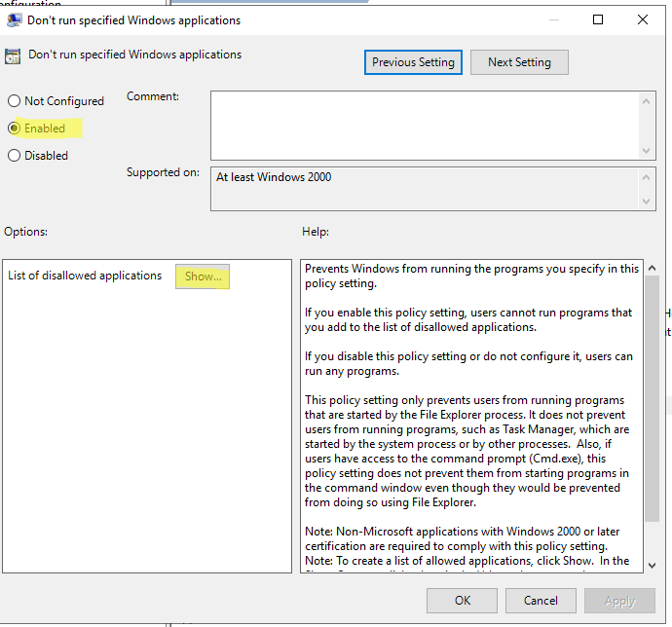Minimize the policy settings dialog

click(553, 19)
